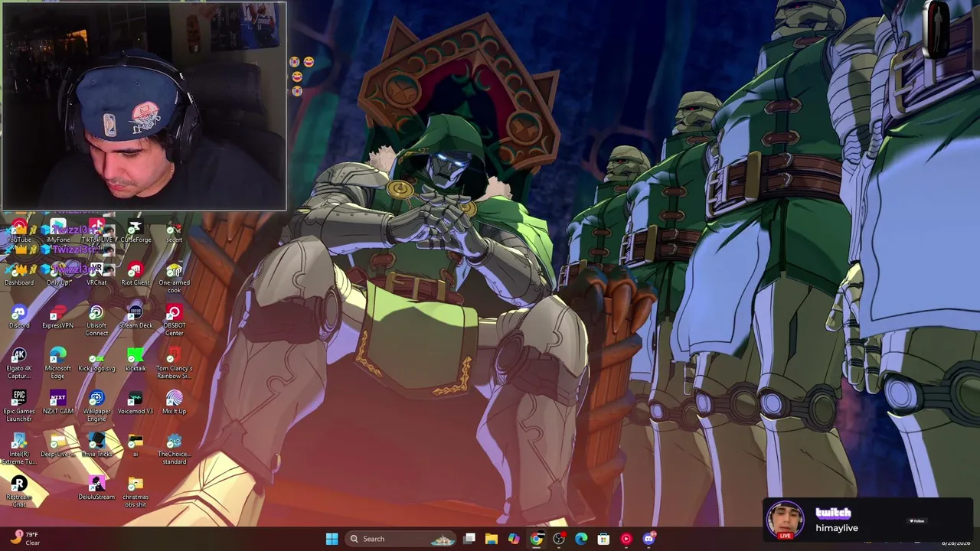Screen dimensions: 980x551
Task: Open Wallpaper Engine desktop shortcut
Action: 96,406
